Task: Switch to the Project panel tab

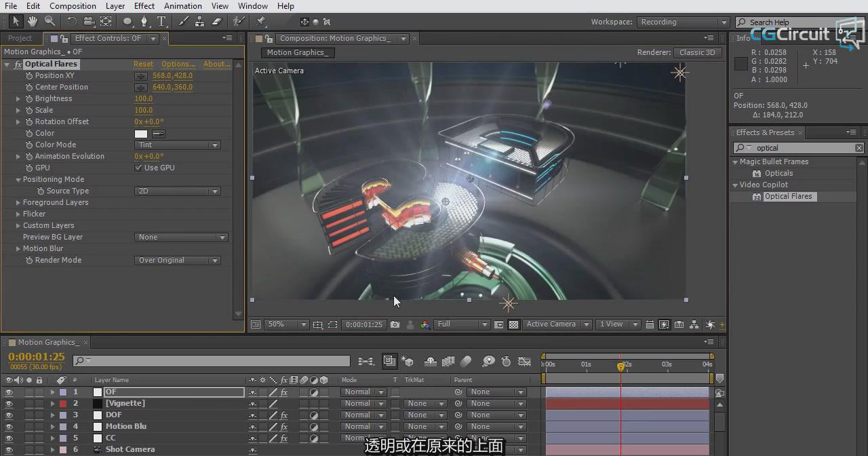Action: (x=20, y=38)
